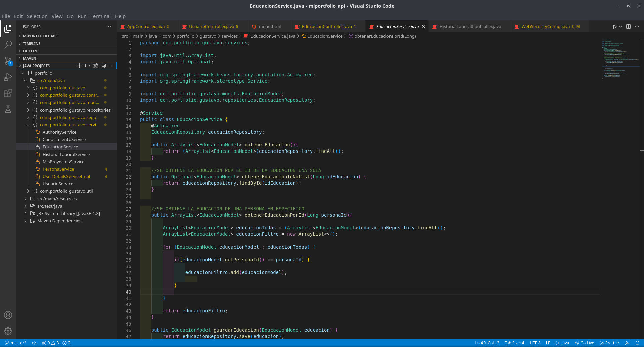Open the Testing flask icon
The width and height of the screenshot is (644, 347).
8,109
